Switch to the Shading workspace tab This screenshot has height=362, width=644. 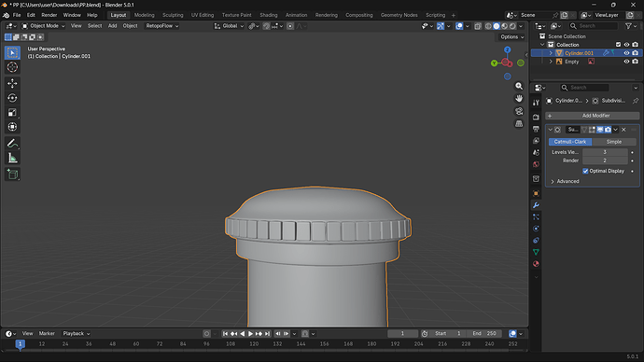(x=269, y=15)
